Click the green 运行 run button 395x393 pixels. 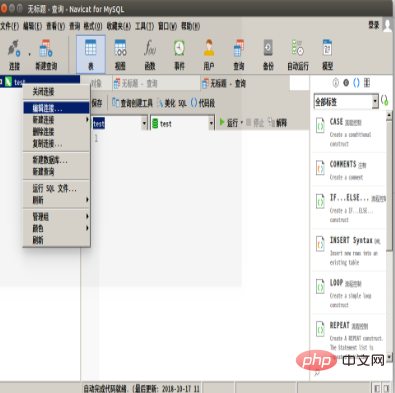tap(229, 123)
